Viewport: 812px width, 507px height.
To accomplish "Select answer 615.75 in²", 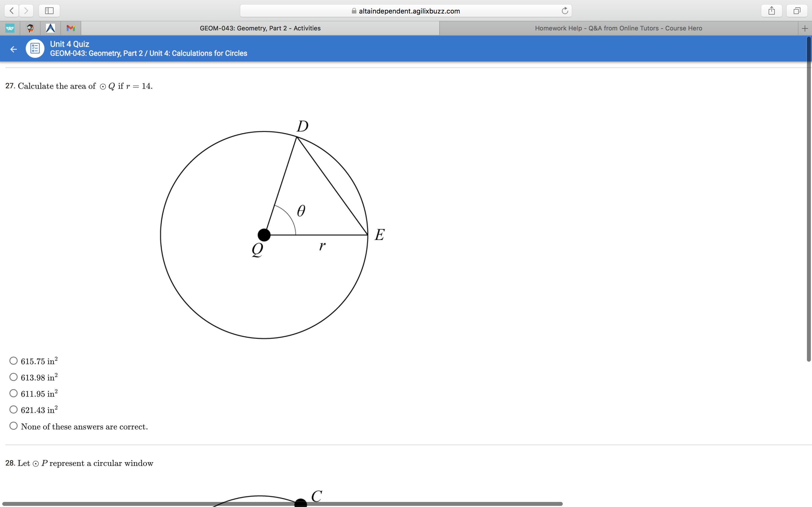I will [x=14, y=361].
